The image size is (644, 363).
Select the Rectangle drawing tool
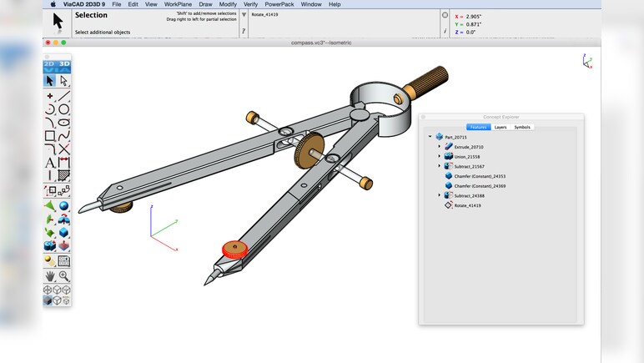click(x=50, y=135)
